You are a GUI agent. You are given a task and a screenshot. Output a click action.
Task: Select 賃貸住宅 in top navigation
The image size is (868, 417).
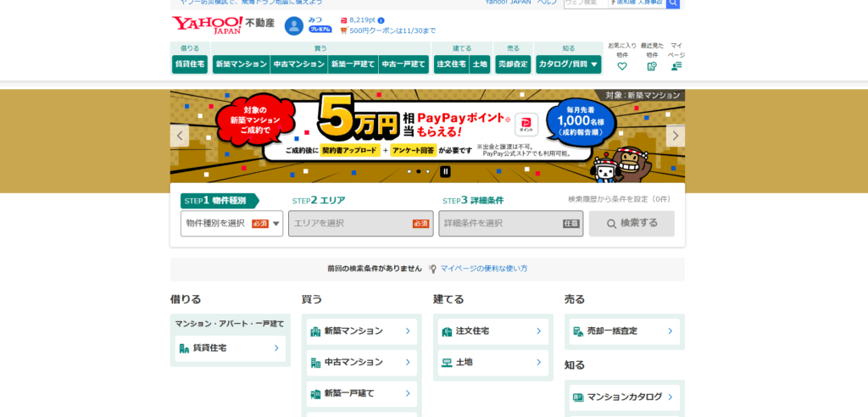click(x=190, y=64)
